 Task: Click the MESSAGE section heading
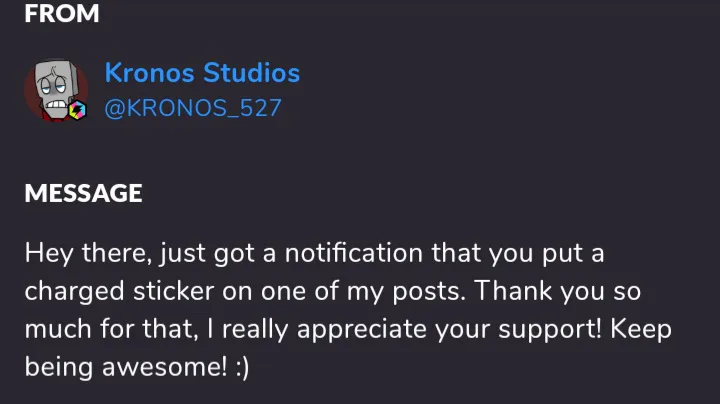point(83,193)
